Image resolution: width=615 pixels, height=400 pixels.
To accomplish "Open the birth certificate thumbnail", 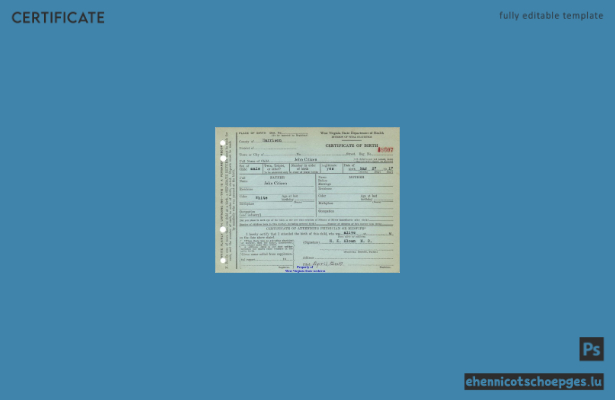I will tap(308, 200).
